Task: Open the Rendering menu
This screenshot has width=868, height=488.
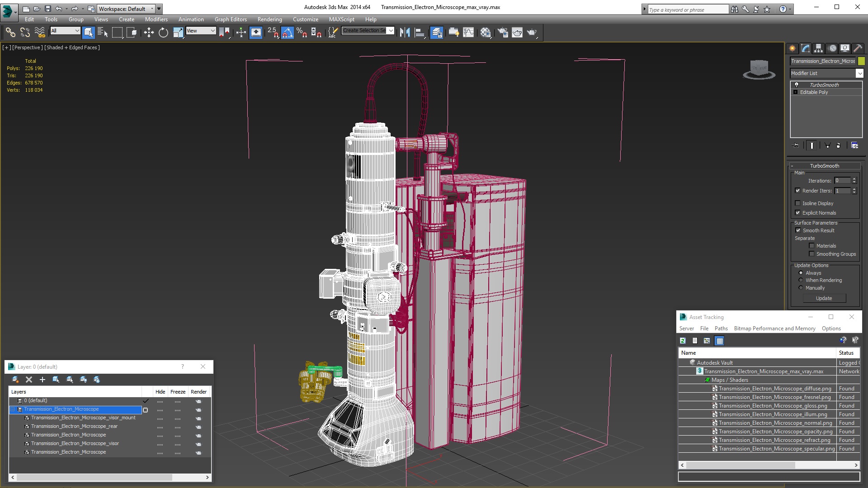Action: click(269, 19)
